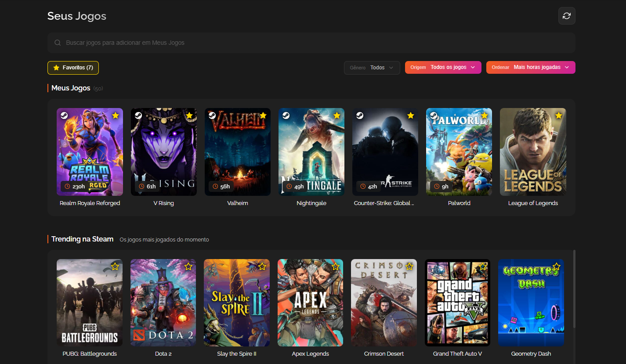Screen dimensions: 626x364
Task: Click Steam logo on Counter-Strike card
Action: tap(360, 115)
